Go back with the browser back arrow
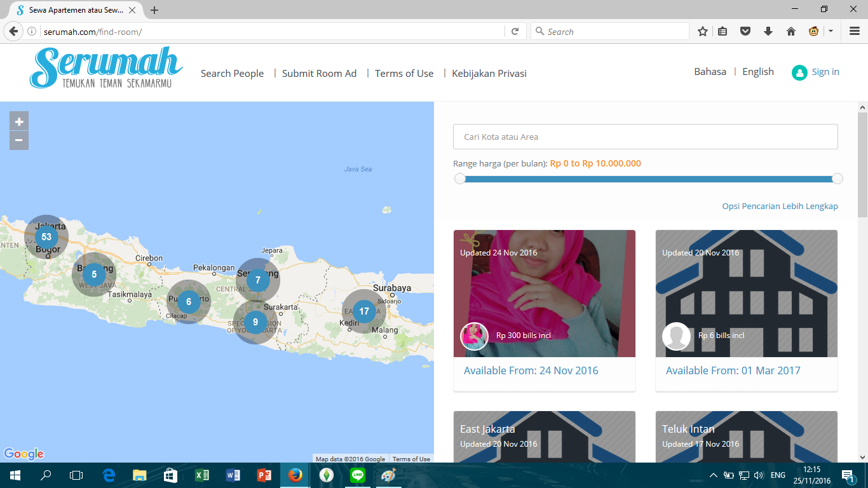 click(x=13, y=31)
